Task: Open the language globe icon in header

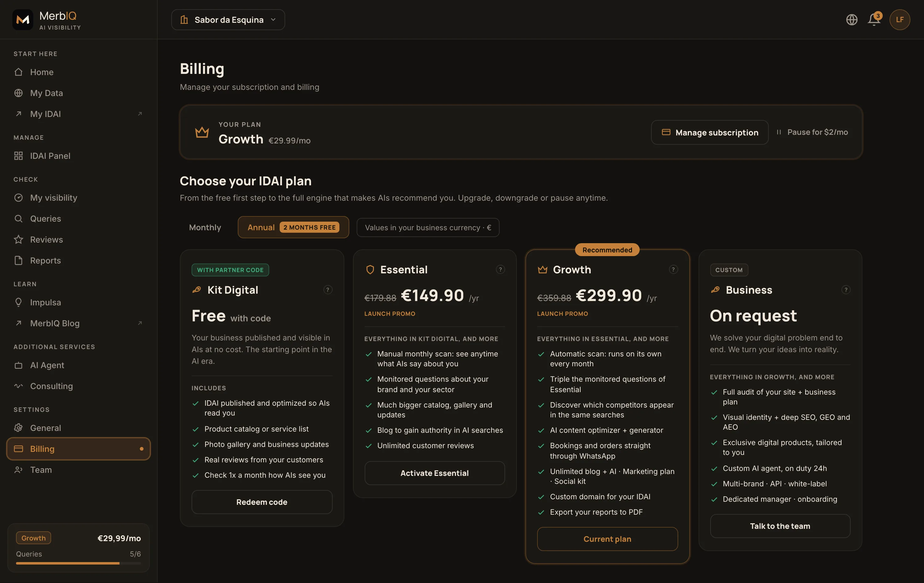Action: (852, 20)
